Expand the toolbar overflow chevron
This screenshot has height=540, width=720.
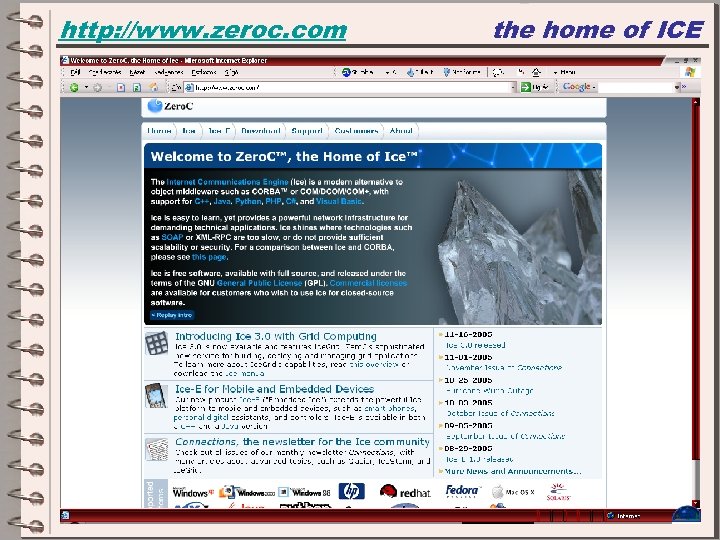pos(684,86)
